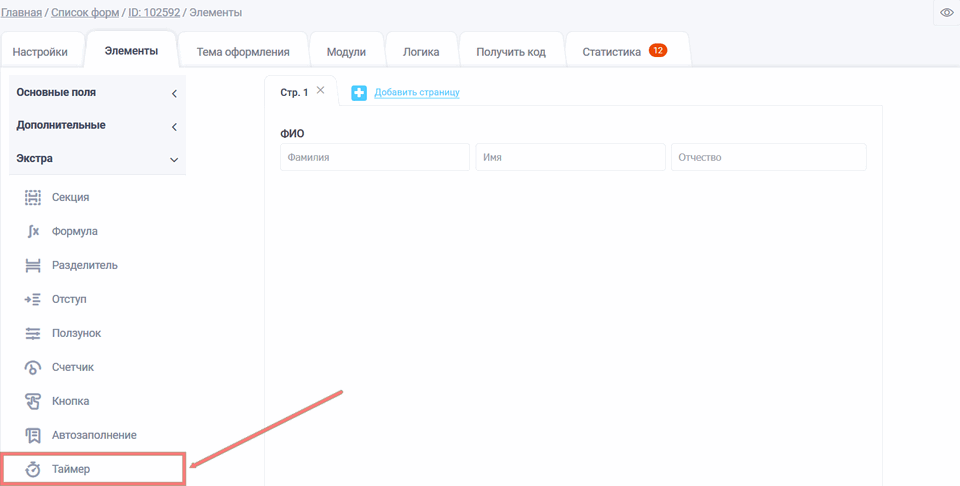
Task: Click the blue plus add-page icon
Action: pyautogui.click(x=359, y=93)
